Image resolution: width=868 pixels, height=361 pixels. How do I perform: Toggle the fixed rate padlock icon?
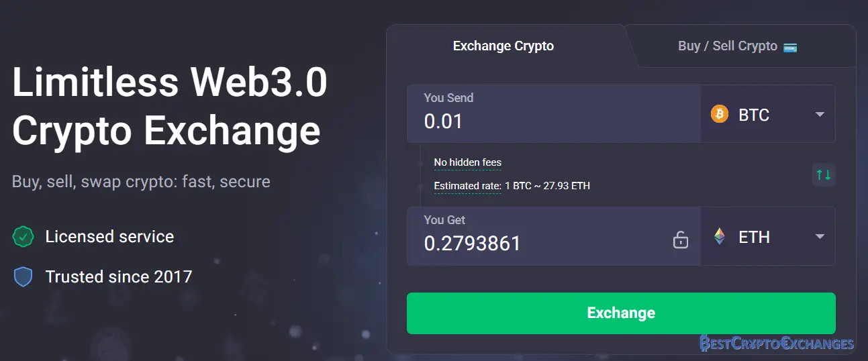pyautogui.click(x=681, y=240)
